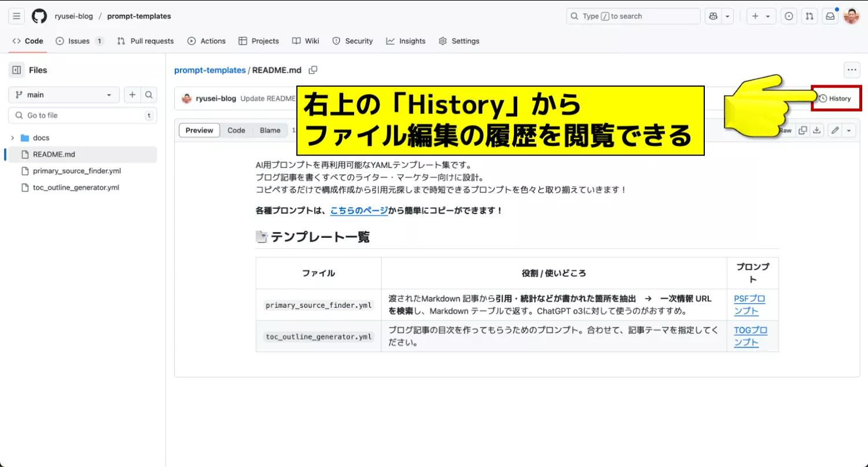This screenshot has width=868, height=467.
Task: Select the ファイル column header
Action: pyautogui.click(x=318, y=273)
